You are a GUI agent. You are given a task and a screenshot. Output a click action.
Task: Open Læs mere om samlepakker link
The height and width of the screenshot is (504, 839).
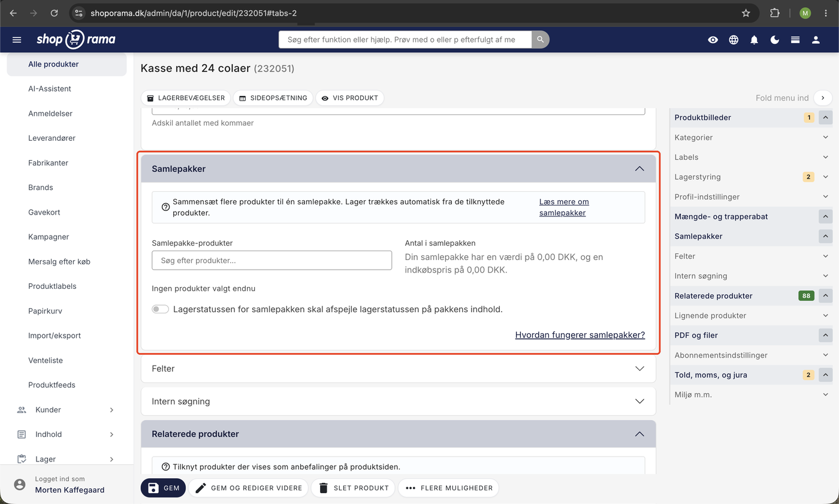tap(564, 207)
